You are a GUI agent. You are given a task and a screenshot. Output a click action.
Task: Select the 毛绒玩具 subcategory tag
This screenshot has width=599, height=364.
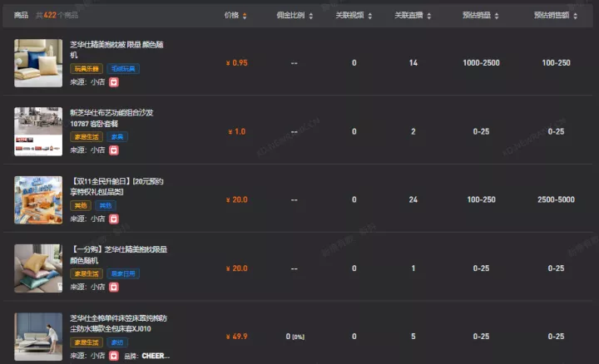click(123, 69)
